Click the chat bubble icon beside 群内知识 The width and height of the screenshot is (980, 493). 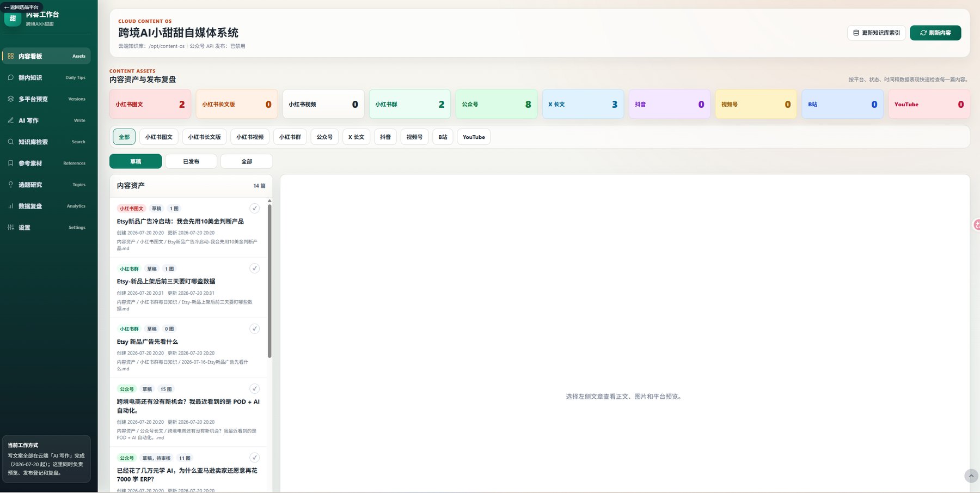10,77
